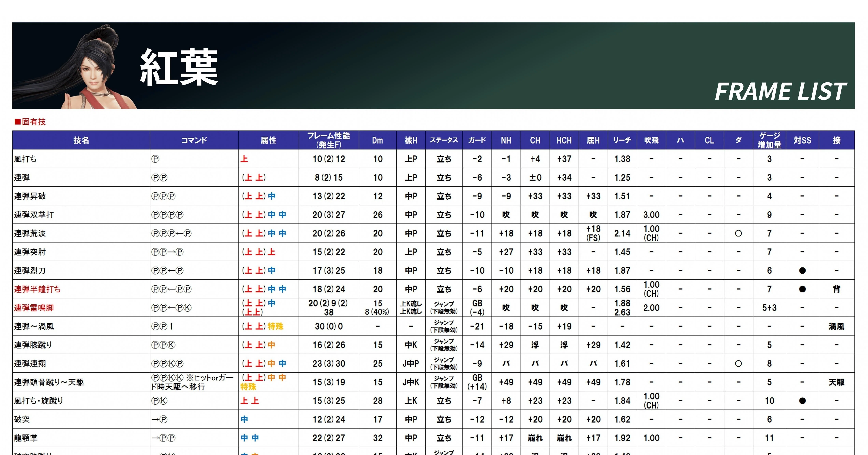Image resolution: width=868 pixels, height=455 pixels.
Task: Select the ガード column header
Action: click(x=477, y=140)
